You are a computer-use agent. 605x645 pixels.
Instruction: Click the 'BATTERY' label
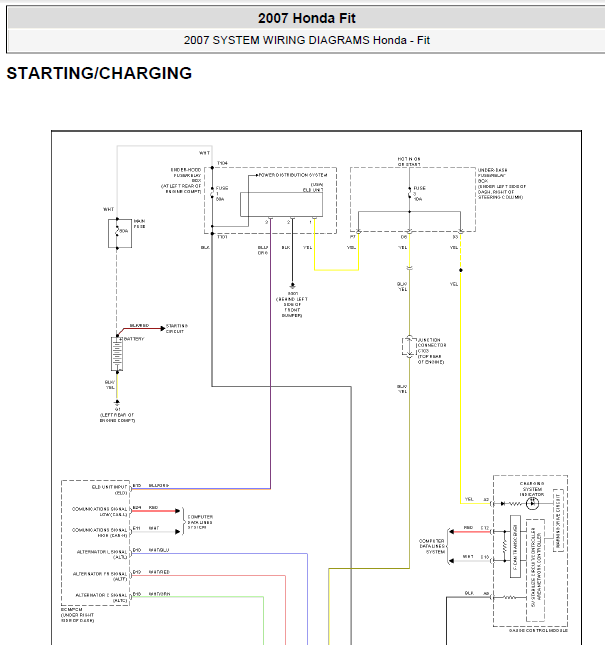click(134, 339)
